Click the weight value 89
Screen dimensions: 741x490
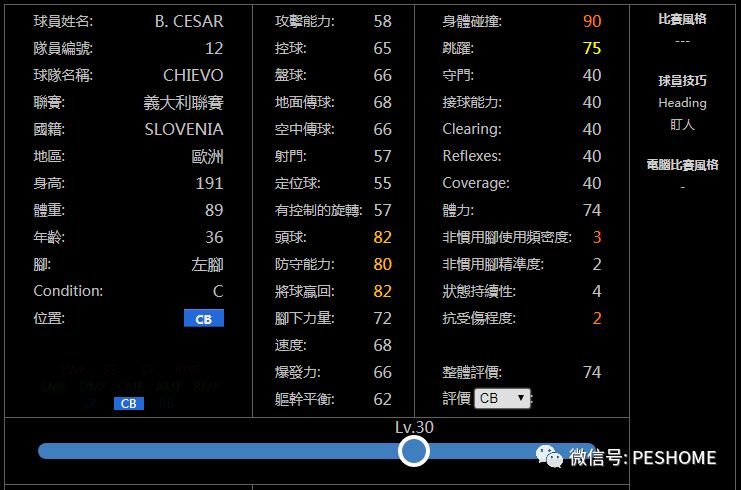[214, 210]
